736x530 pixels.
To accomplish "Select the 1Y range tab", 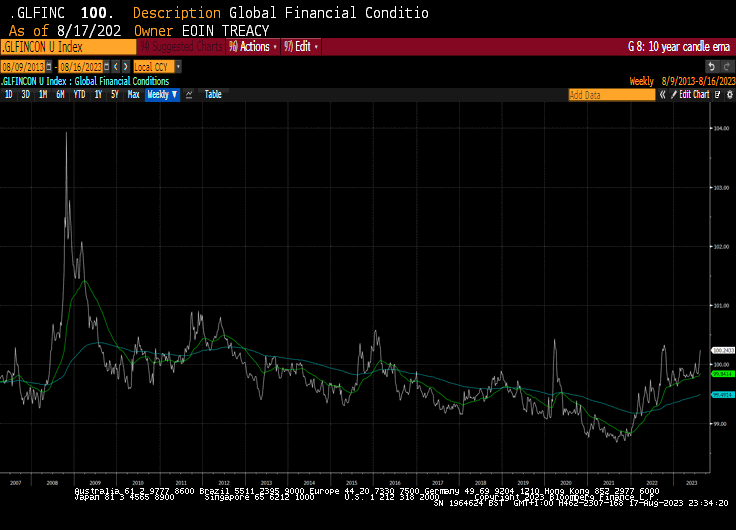I will click(98, 95).
